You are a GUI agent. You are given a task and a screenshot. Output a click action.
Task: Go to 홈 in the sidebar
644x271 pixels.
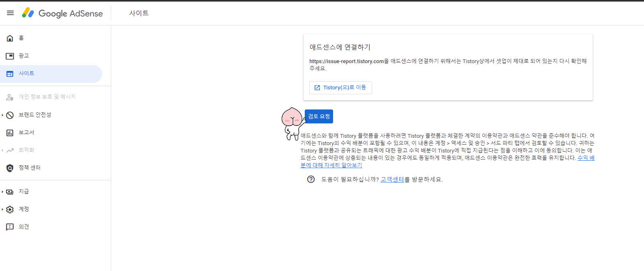coord(51,38)
